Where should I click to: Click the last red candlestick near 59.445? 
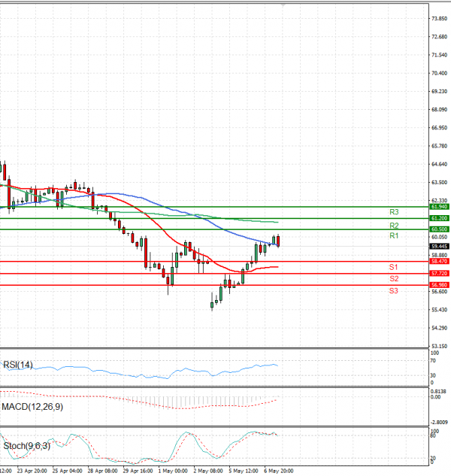[278, 241]
